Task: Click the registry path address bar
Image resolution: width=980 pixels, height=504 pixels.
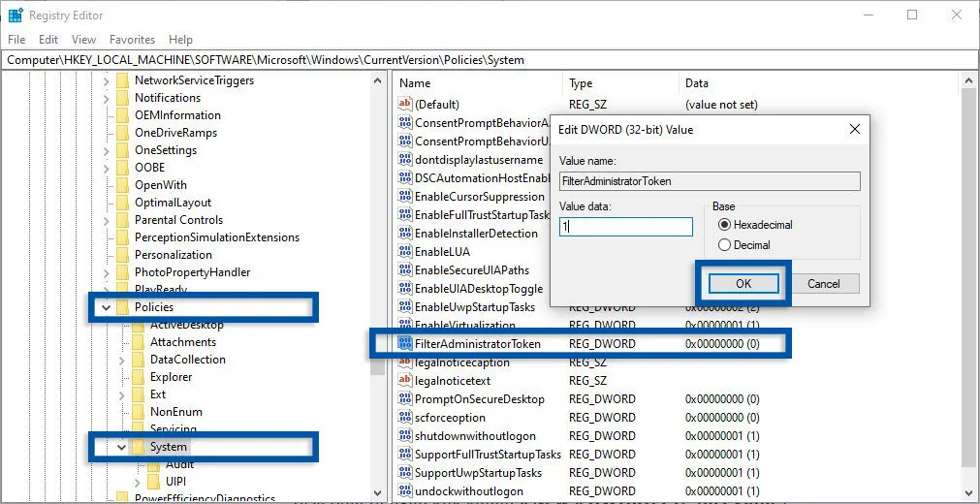Action: tap(490, 60)
